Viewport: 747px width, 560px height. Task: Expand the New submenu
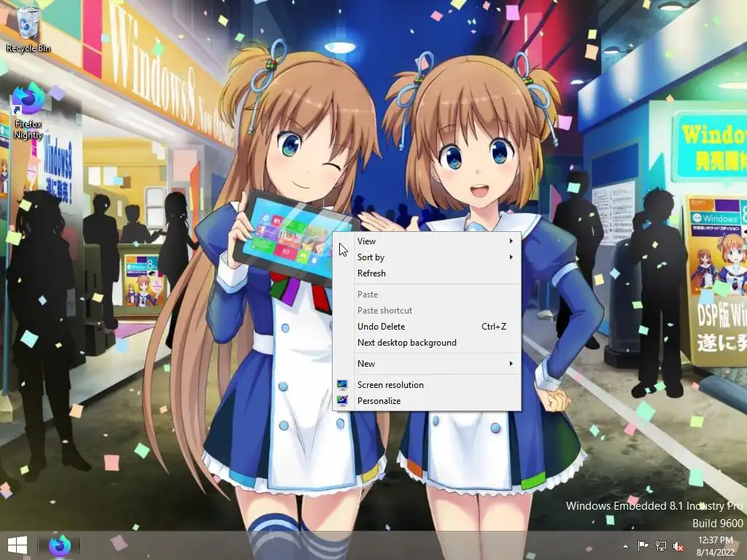[x=426, y=364]
